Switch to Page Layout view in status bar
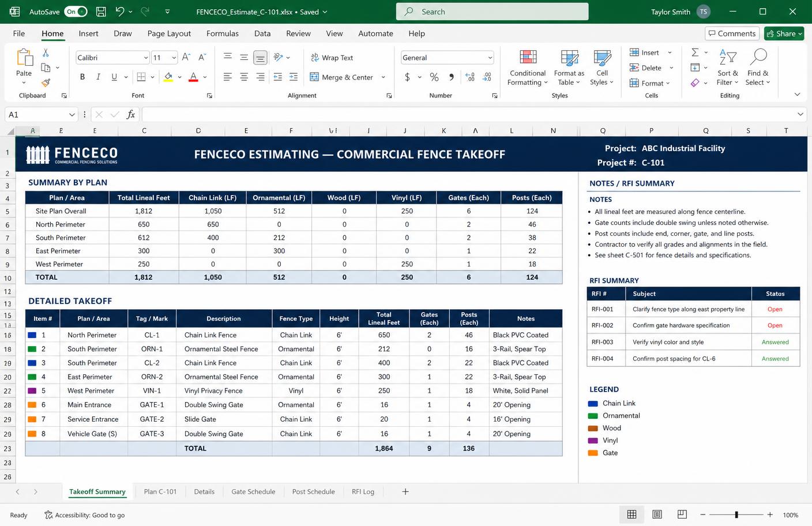812x526 pixels. tap(657, 514)
